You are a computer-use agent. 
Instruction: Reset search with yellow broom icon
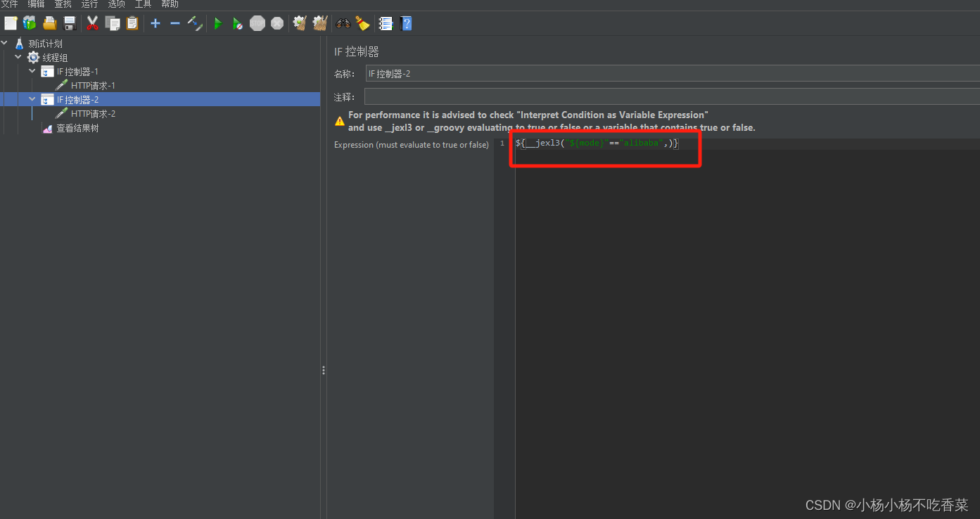pos(362,23)
